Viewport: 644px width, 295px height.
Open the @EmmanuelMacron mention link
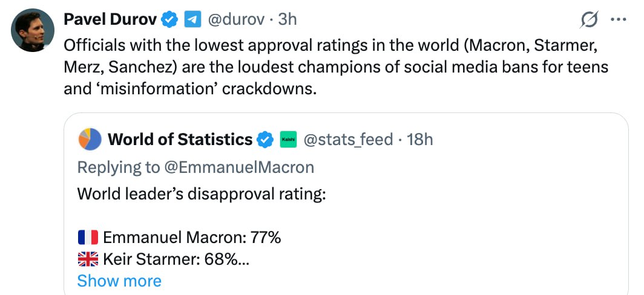pyautogui.click(x=240, y=167)
